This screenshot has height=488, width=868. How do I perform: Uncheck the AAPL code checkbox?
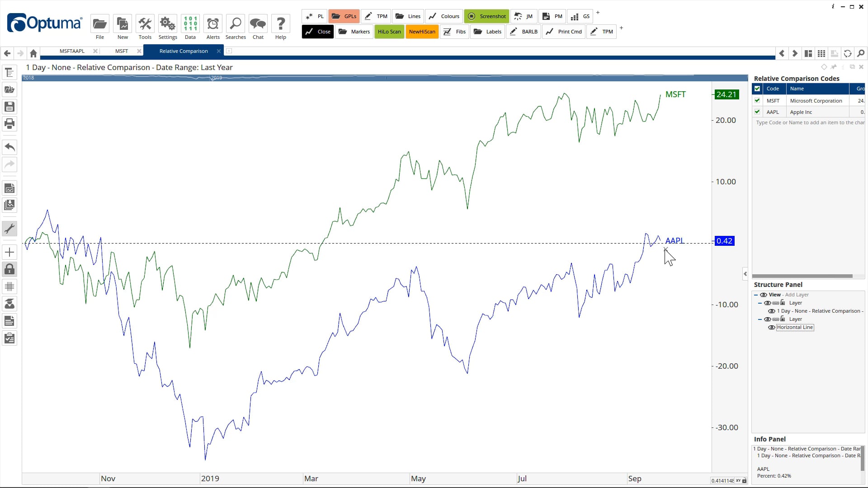coord(757,112)
